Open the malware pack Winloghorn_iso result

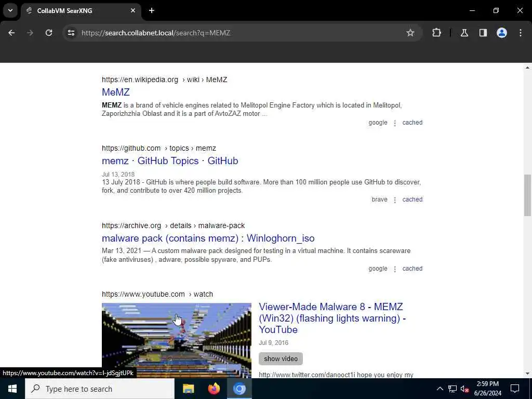coord(208,238)
